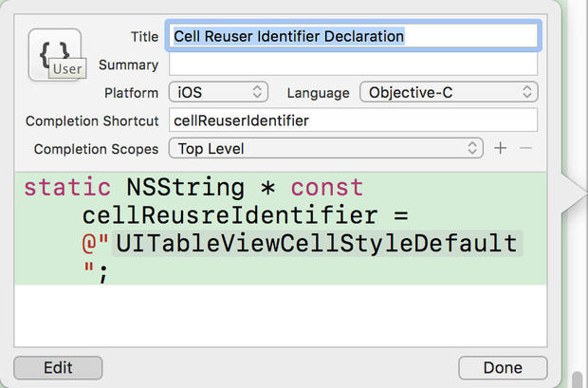588x388 pixels.
Task: Remove completion scope with minus button
Action: pyautogui.click(x=526, y=149)
